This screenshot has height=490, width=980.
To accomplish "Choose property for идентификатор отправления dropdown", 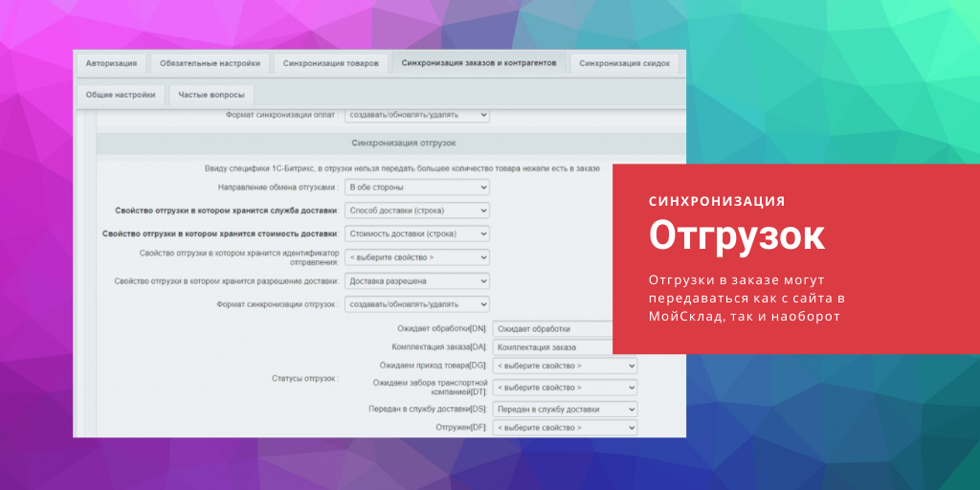I will click(416, 257).
